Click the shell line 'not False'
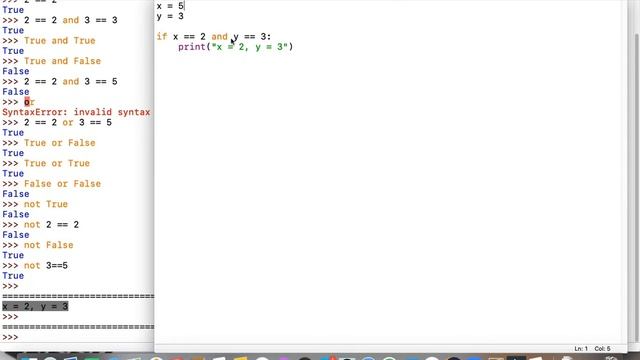Image resolution: width=640 pixels, height=360 pixels. click(x=49, y=245)
